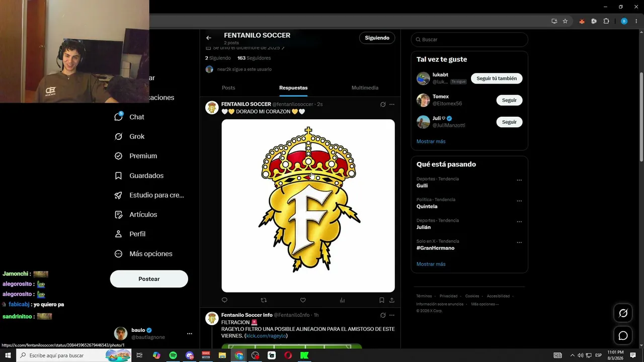Open Estudio para creadores rocket icon

[119, 195]
